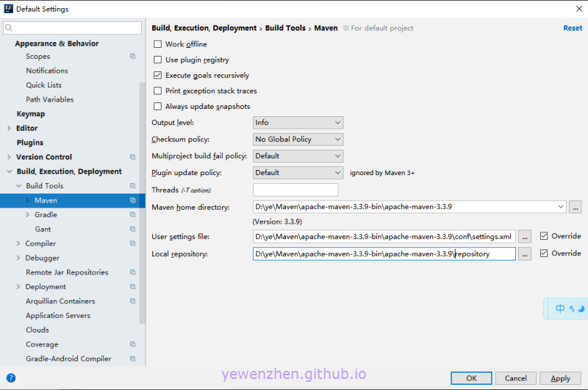
Task: Click browse button for Local repository
Action: 524,254
